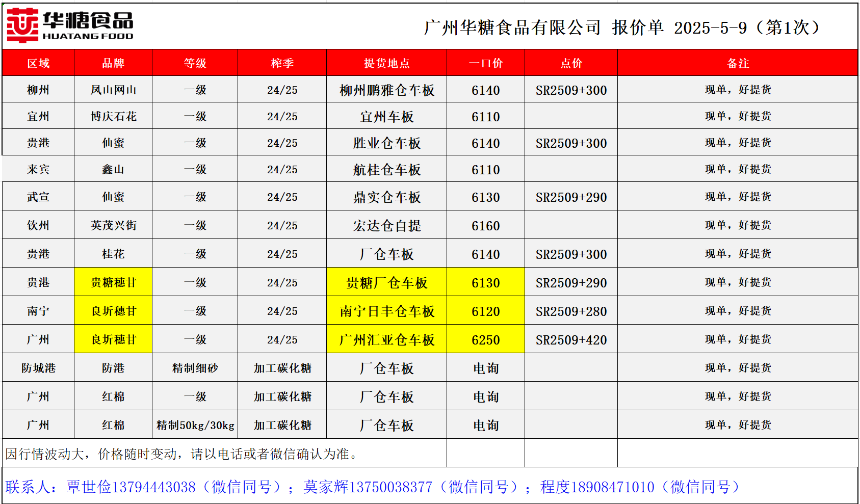Select the 品牌 column header
Image resolution: width=860 pixels, height=504 pixels.
tap(113, 63)
